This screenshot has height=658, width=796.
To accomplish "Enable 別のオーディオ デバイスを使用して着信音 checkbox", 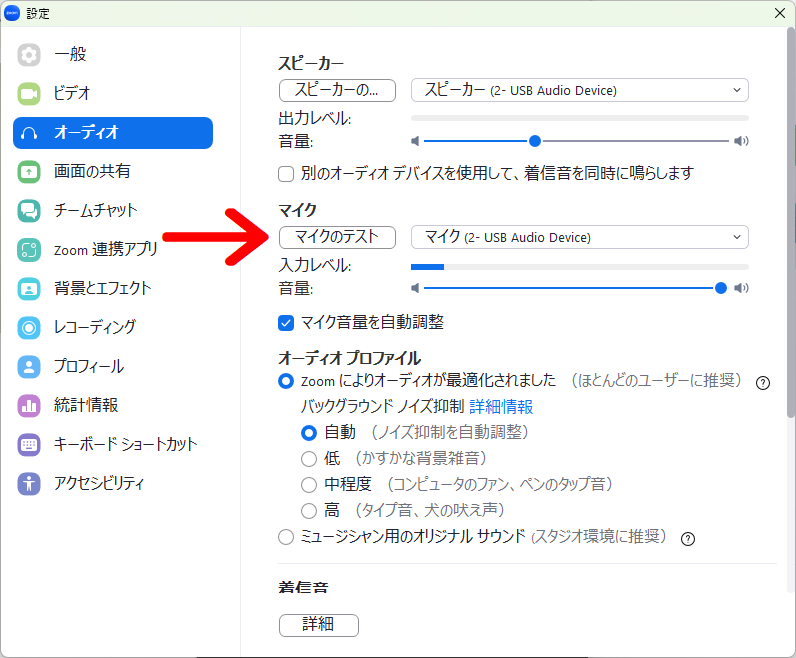I will pos(286,174).
